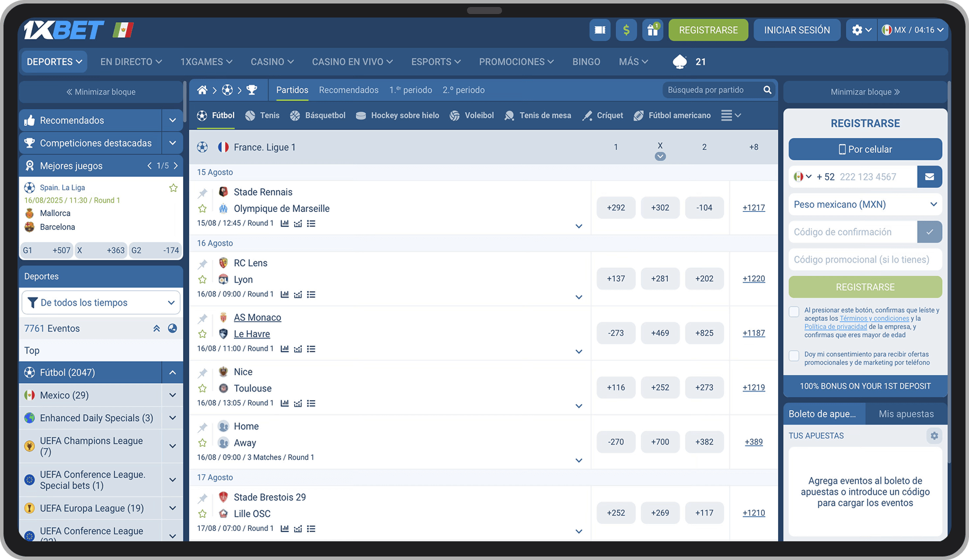
Task: Switch to Mis apuestas tab
Action: (906, 414)
